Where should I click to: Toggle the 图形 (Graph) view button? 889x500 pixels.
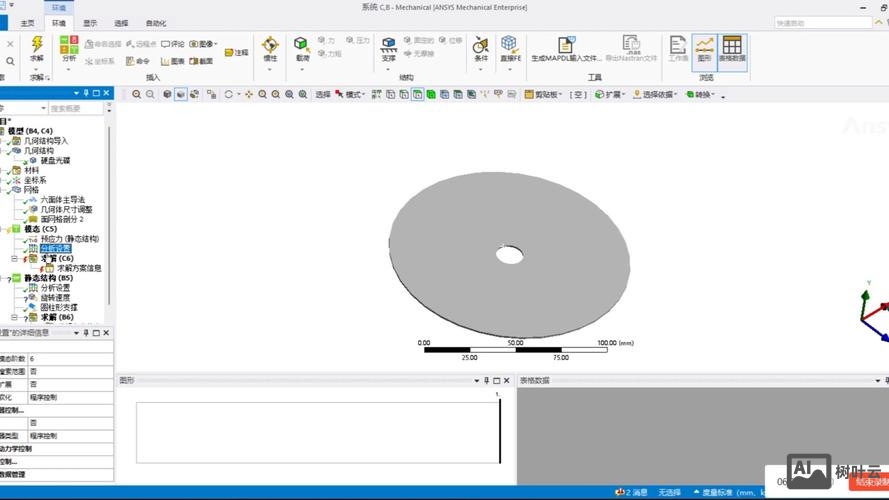click(x=704, y=48)
